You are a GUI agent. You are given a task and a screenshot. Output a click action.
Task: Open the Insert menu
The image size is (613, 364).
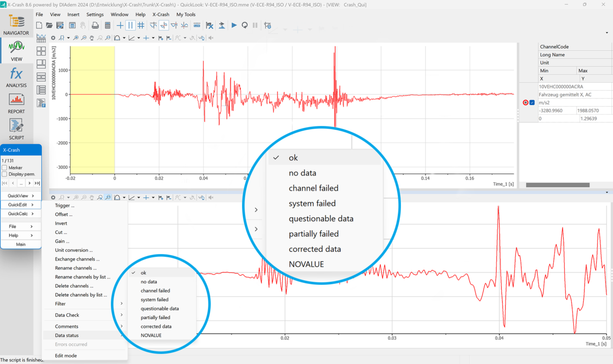pyautogui.click(x=73, y=15)
